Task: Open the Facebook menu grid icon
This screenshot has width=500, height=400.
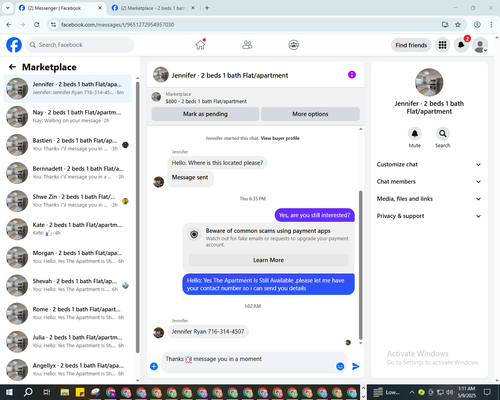Action: (x=442, y=45)
